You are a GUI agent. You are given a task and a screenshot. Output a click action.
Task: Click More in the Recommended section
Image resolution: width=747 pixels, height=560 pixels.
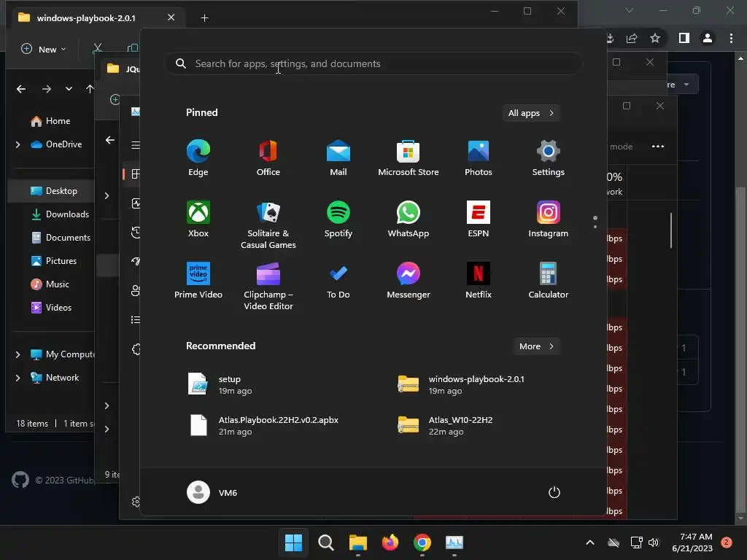pyautogui.click(x=537, y=346)
